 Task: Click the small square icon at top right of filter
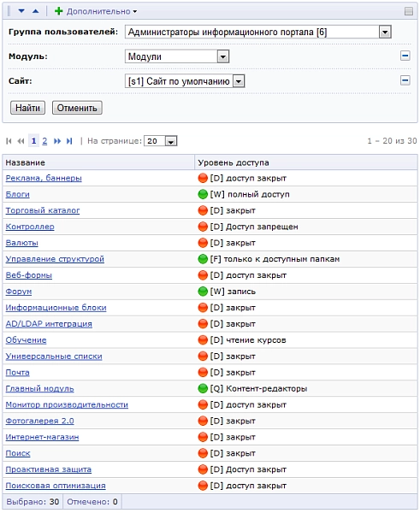[x=409, y=11]
